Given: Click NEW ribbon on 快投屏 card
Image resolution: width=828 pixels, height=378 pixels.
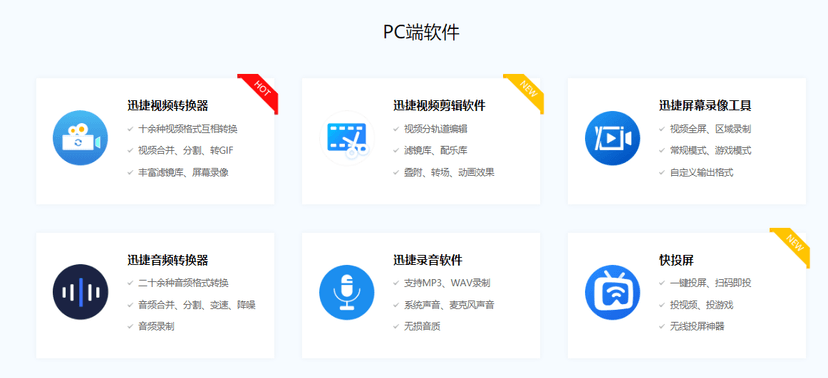Looking at the screenshot, I should 793,244.
